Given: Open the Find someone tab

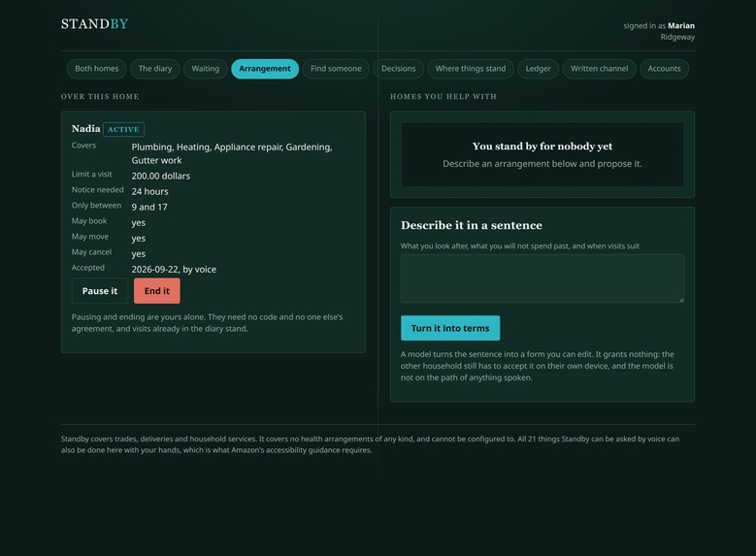Looking at the screenshot, I should 336,69.
